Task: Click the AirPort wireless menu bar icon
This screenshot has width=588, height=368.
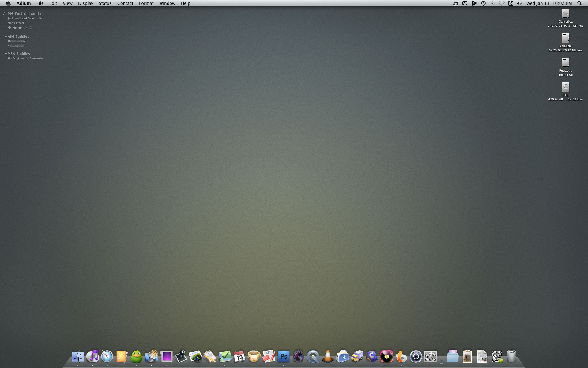Action: pos(502,3)
